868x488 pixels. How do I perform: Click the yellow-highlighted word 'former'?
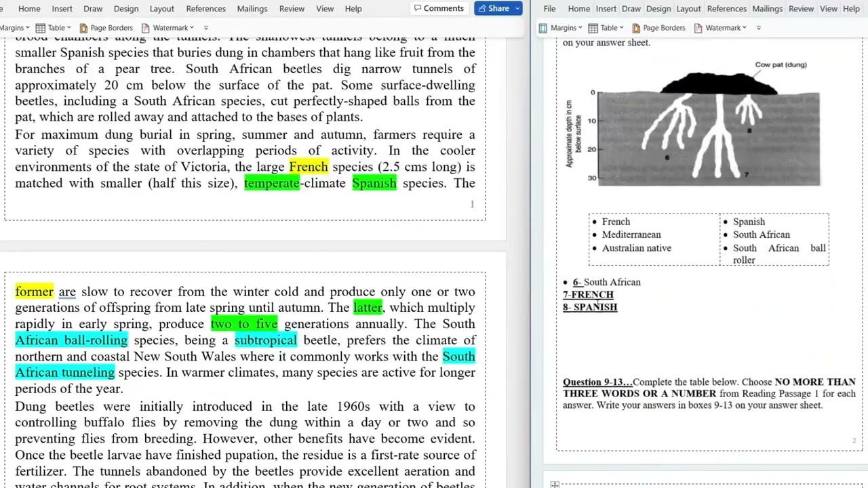34,291
